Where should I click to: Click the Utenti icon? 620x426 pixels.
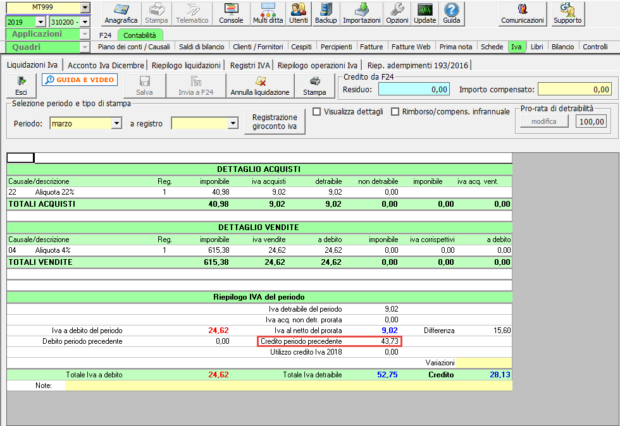[299, 14]
